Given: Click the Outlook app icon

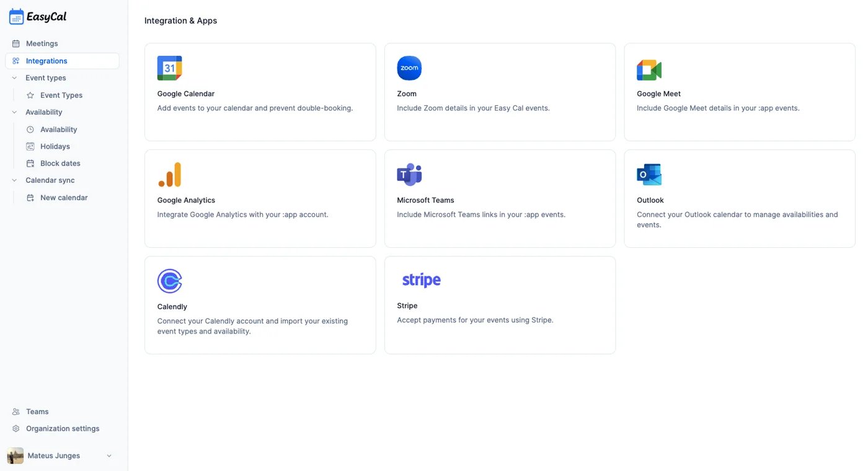Looking at the screenshot, I should (x=649, y=175).
